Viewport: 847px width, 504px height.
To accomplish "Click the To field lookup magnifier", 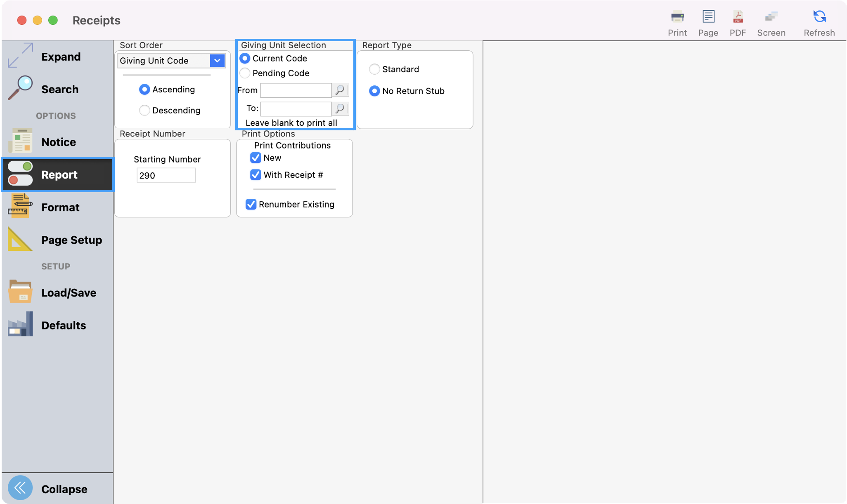I will pyautogui.click(x=340, y=108).
